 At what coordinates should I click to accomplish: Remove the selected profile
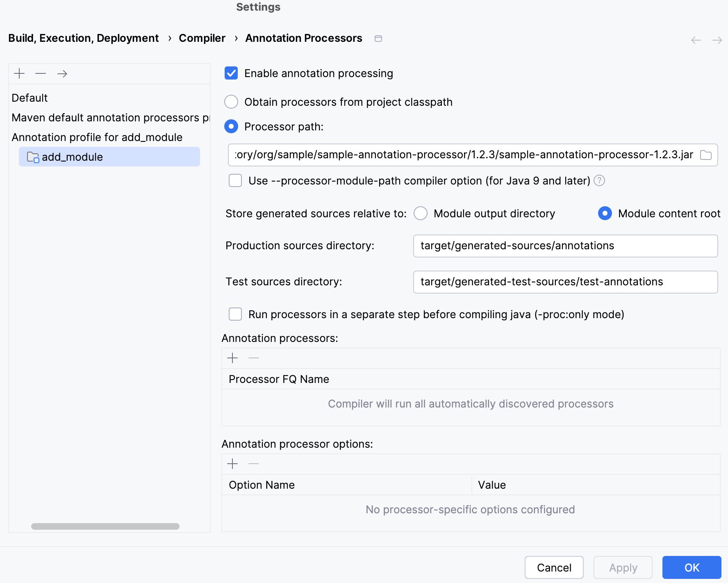(41, 74)
